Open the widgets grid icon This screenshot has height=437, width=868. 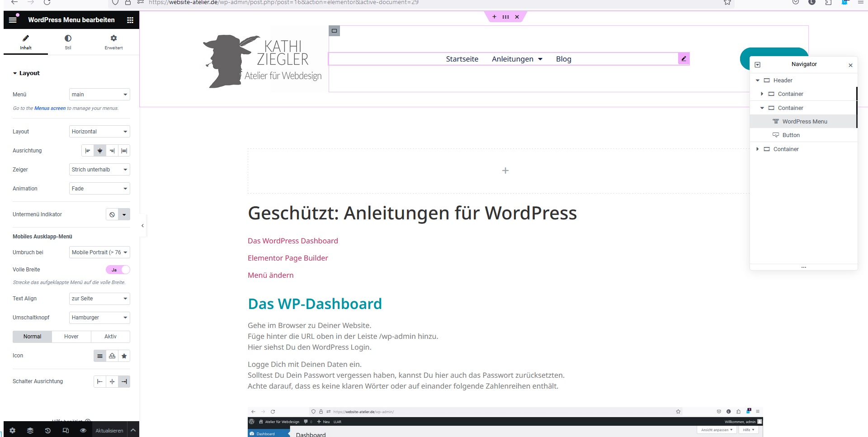130,20
